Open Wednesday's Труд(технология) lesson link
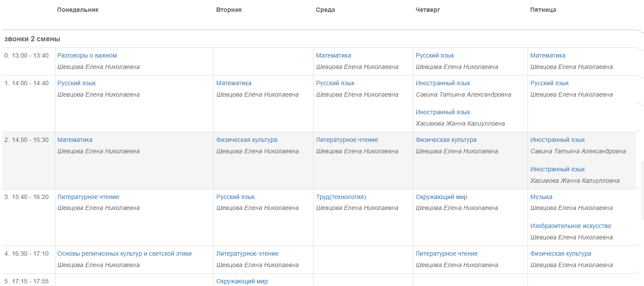This screenshot has width=644, height=286. [341, 197]
